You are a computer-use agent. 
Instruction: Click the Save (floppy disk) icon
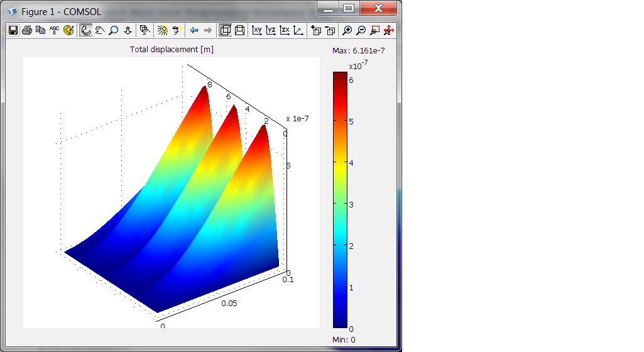13,30
